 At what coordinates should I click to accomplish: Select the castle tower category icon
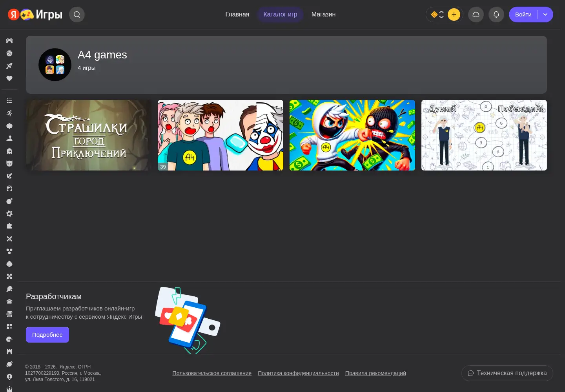(x=9, y=352)
